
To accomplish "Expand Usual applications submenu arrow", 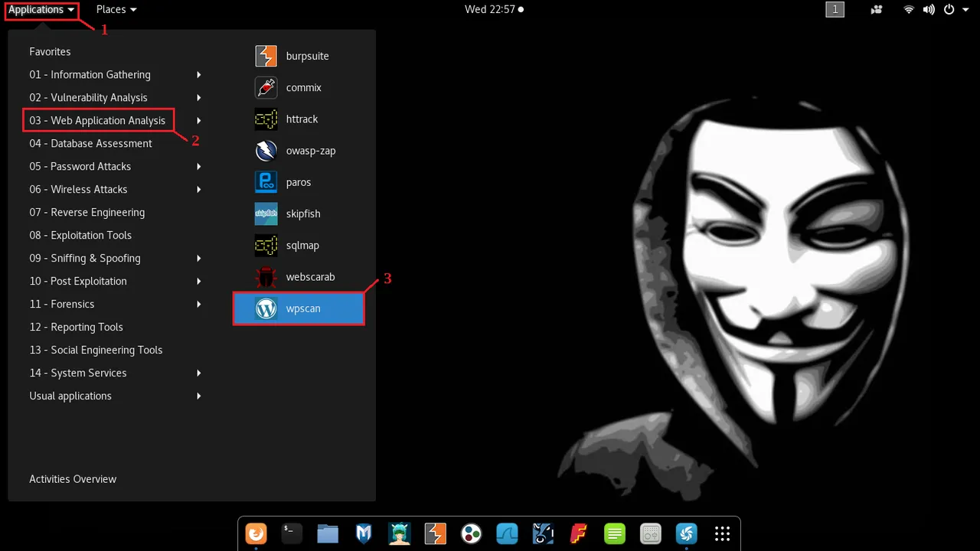I will (x=199, y=396).
